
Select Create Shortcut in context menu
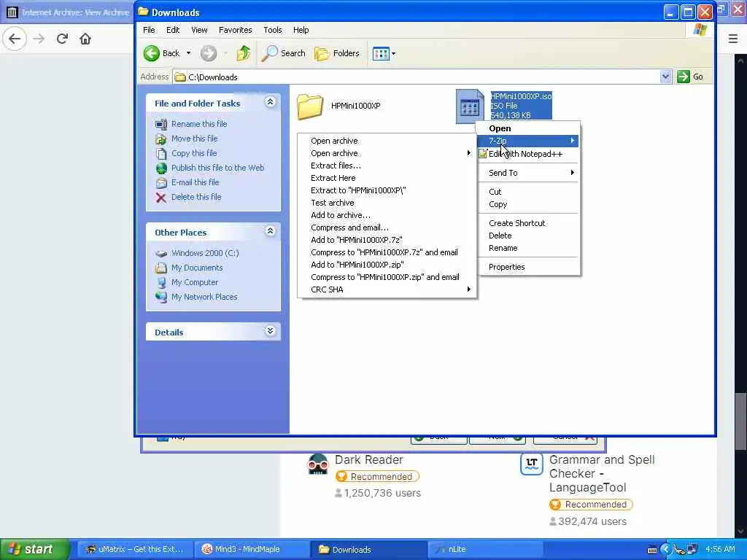[x=530, y=223]
